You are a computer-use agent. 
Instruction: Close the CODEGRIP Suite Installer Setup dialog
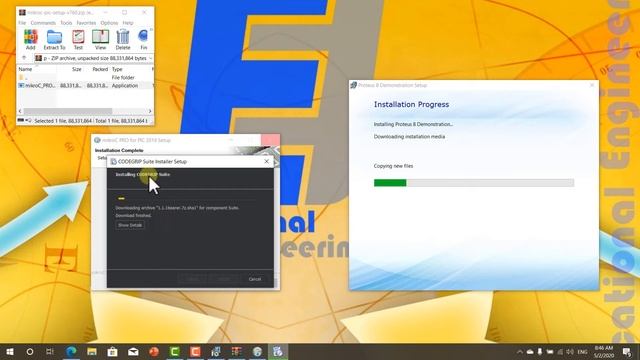pos(267,162)
